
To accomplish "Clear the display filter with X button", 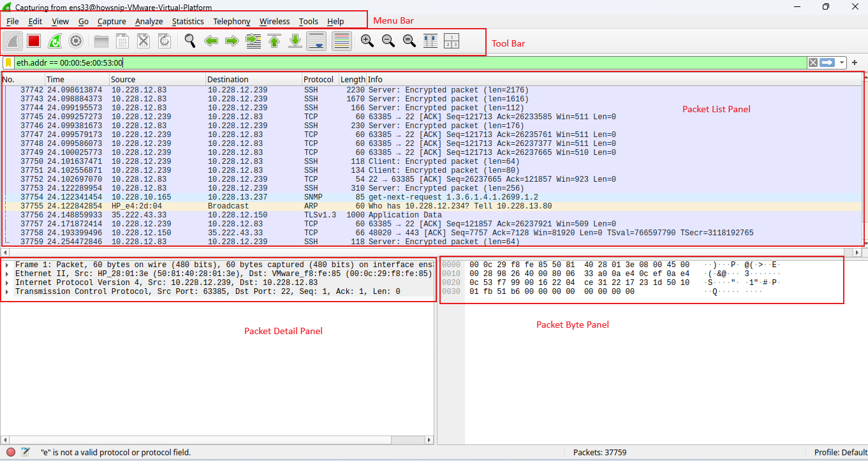I will [813, 62].
